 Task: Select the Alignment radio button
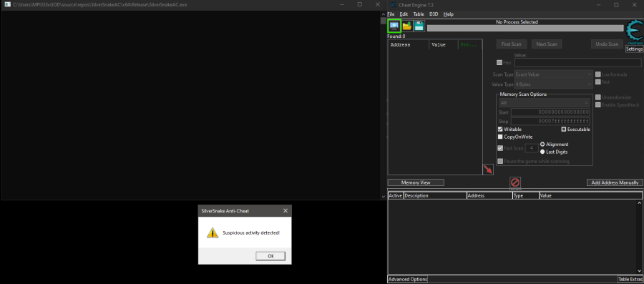point(542,145)
